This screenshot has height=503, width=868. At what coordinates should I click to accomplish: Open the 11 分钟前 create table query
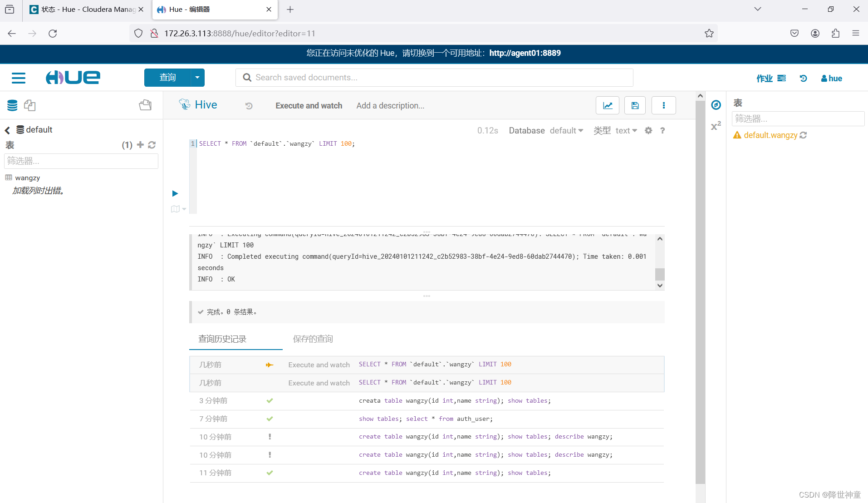click(x=427, y=473)
